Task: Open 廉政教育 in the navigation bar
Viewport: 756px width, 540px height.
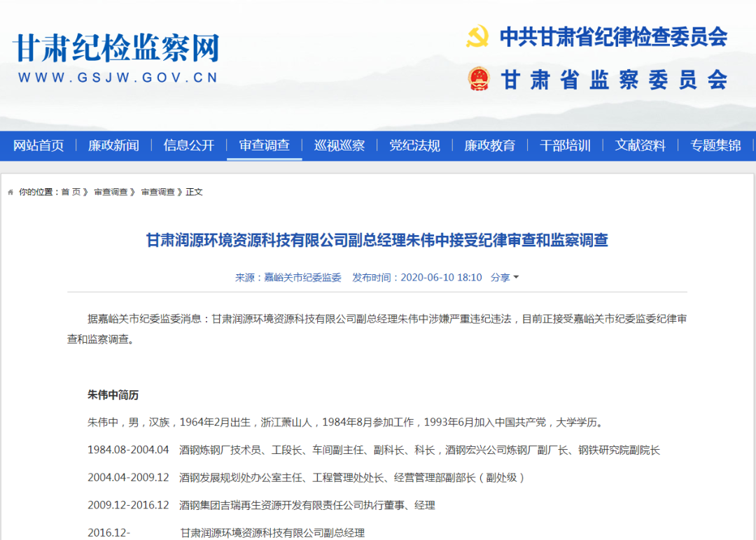Action: pos(490,145)
